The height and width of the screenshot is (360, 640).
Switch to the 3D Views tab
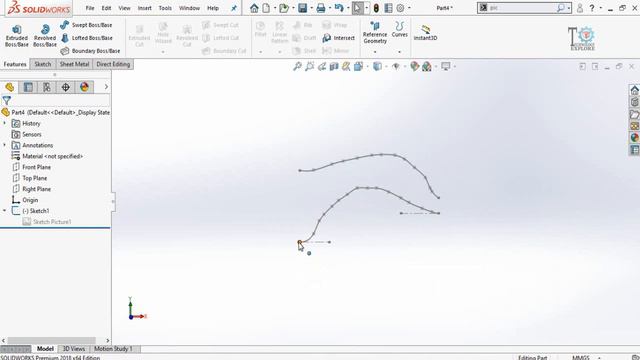pos(74,349)
